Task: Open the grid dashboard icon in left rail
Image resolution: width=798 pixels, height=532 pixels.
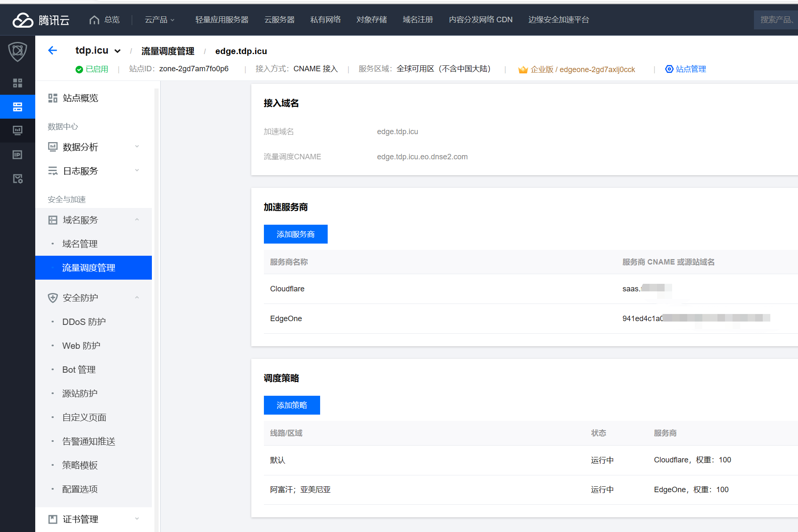Action: point(18,83)
